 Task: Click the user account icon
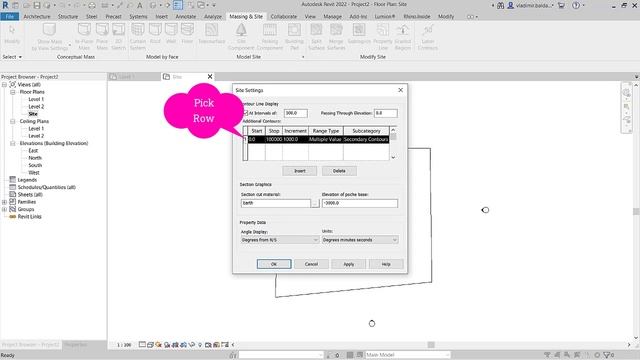(x=510, y=5)
